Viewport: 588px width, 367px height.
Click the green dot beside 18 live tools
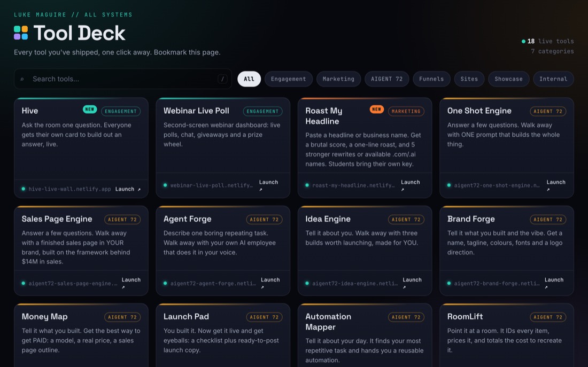pyautogui.click(x=523, y=41)
